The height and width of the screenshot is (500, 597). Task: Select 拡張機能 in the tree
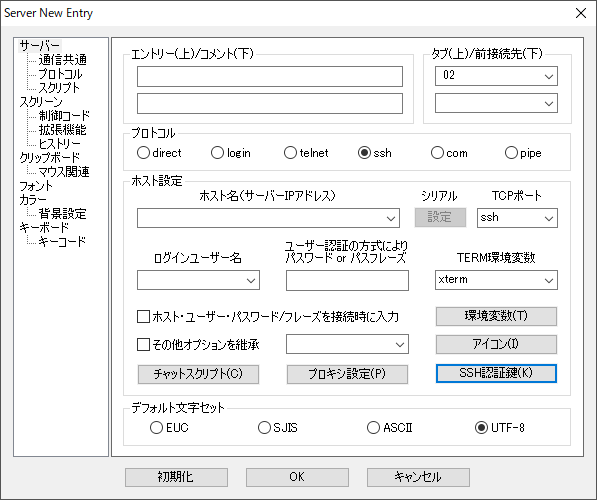pyautogui.click(x=62, y=130)
